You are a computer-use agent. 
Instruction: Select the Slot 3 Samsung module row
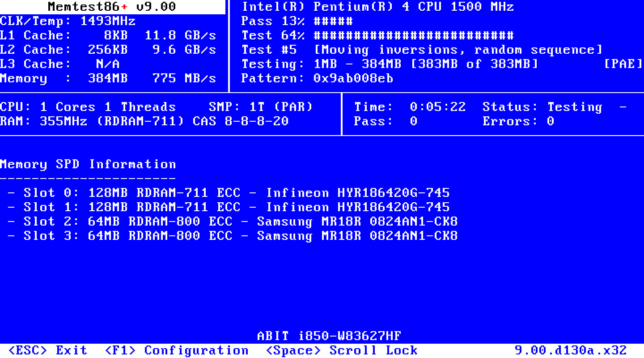233,236
